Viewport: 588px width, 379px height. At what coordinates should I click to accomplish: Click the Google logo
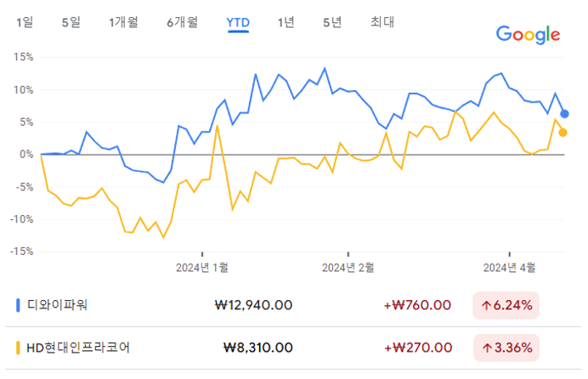pos(528,35)
